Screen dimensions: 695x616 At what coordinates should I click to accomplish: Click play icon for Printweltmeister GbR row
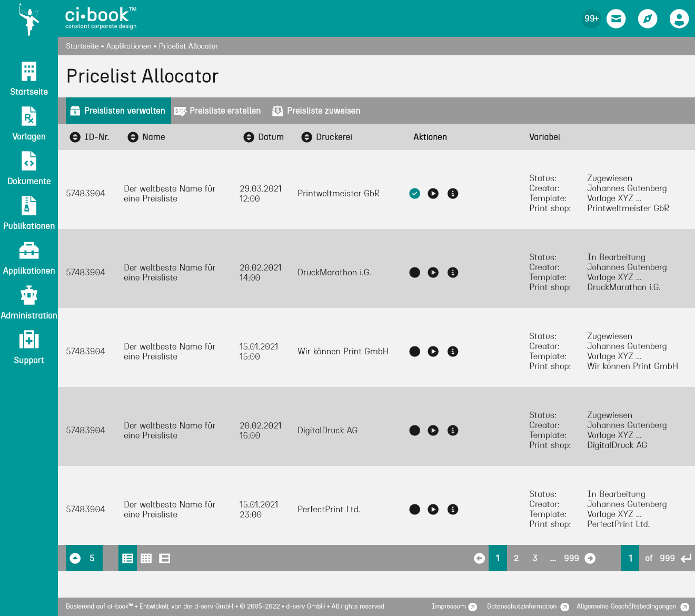[433, 193]
